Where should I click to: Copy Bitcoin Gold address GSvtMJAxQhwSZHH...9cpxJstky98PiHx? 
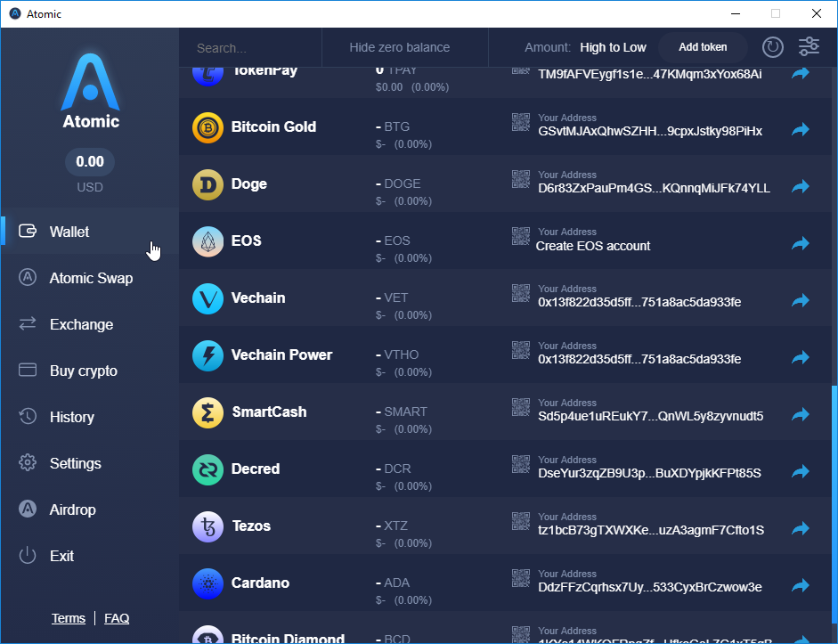pyautogui.click(x=650, y=132)
